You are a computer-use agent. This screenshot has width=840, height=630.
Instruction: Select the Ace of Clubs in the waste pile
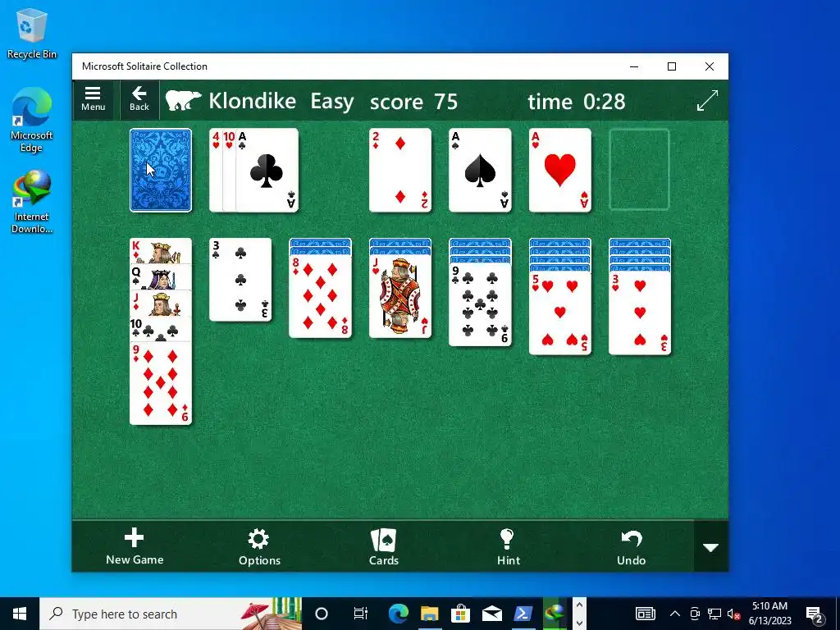pos(267,171)
